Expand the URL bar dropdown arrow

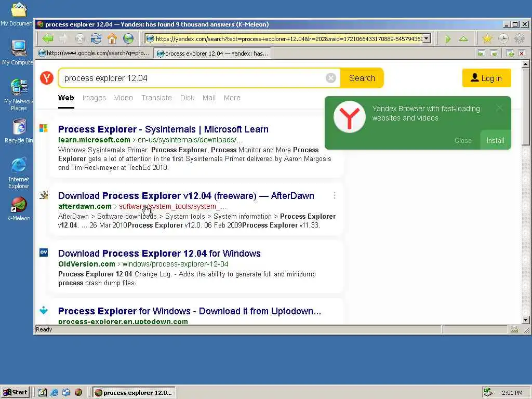click(x=427, y=38)
